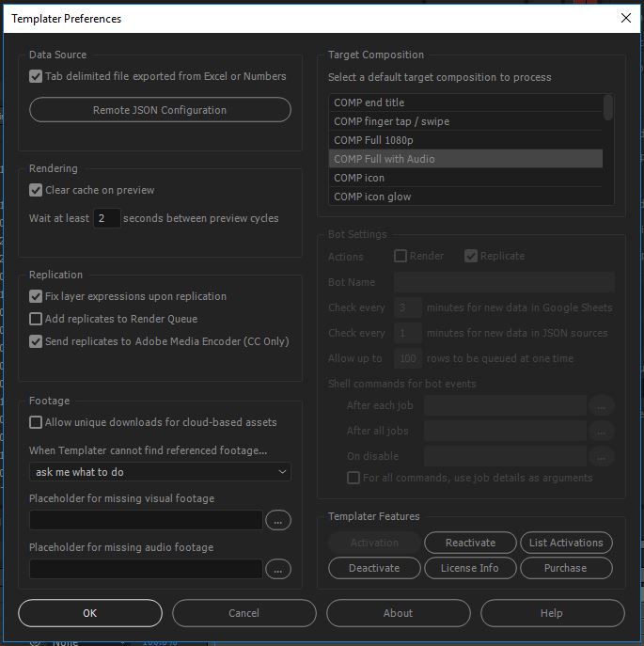644x646 pixels.
Task: Click browse button for missing visual footage placeholder
Action: 278,520
